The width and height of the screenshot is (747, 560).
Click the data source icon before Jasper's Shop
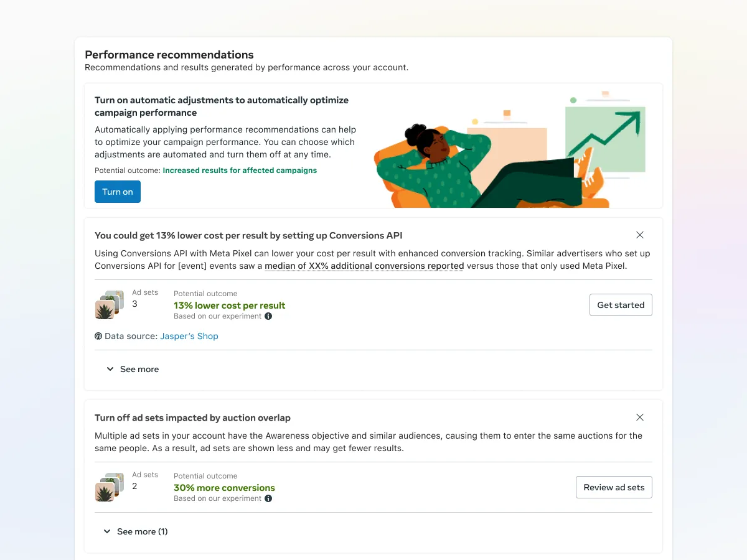(x=98, y=336)
